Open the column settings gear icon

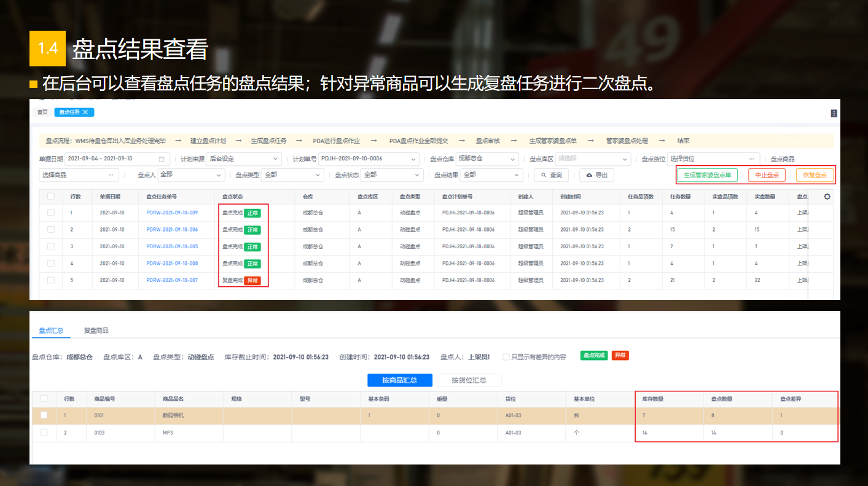[x=827, y=197]
